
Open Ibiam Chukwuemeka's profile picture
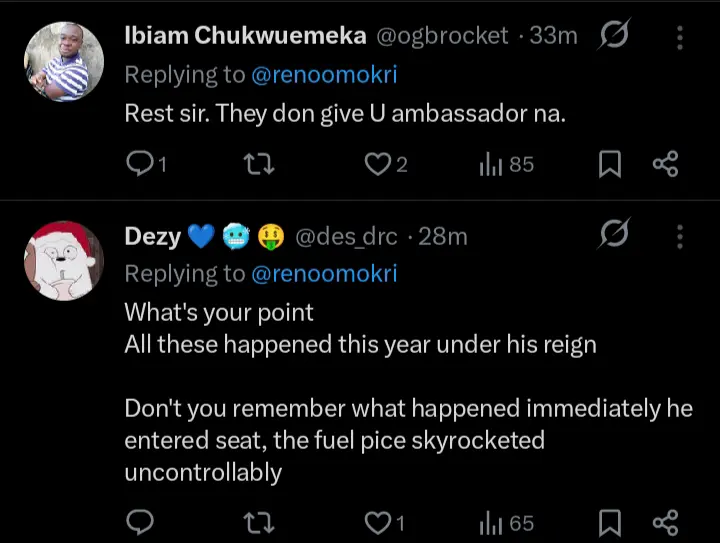[63, 62]
